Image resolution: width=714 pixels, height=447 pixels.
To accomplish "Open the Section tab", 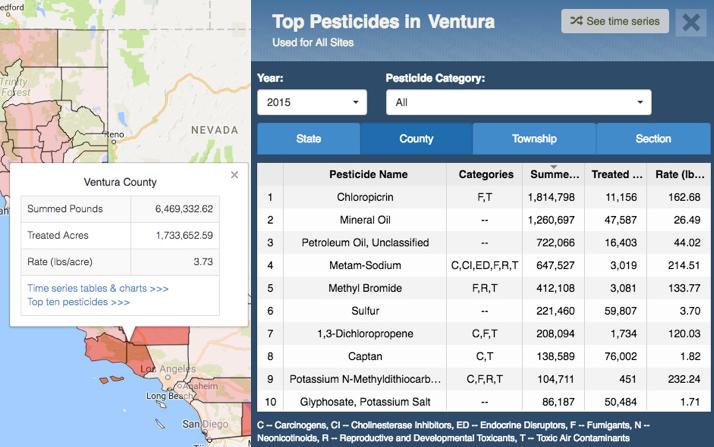I will pyautogui.click(x=653, y=139).
